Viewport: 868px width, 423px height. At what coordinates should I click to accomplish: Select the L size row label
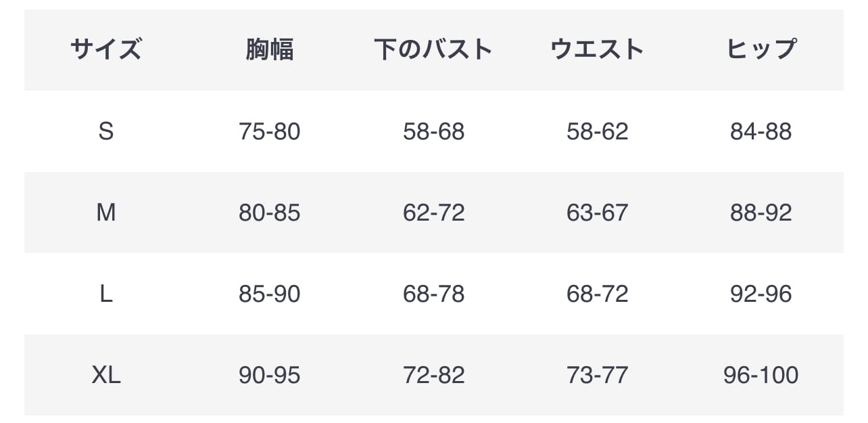(106, 294)
